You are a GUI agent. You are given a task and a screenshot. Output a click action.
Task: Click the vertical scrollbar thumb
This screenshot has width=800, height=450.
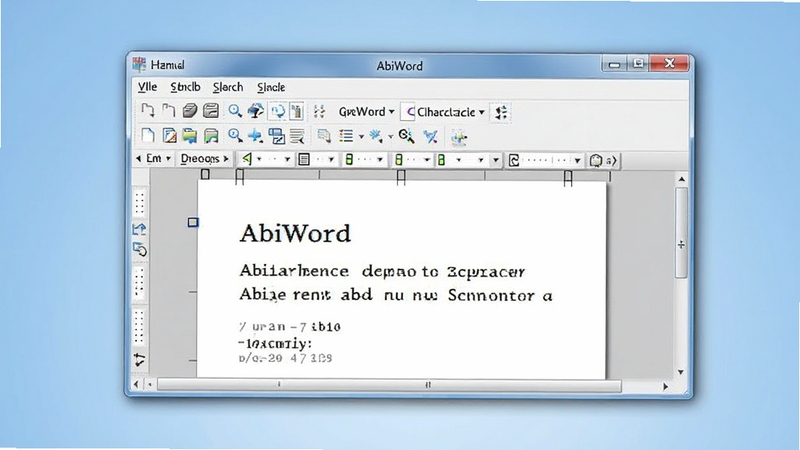point(681,233)
